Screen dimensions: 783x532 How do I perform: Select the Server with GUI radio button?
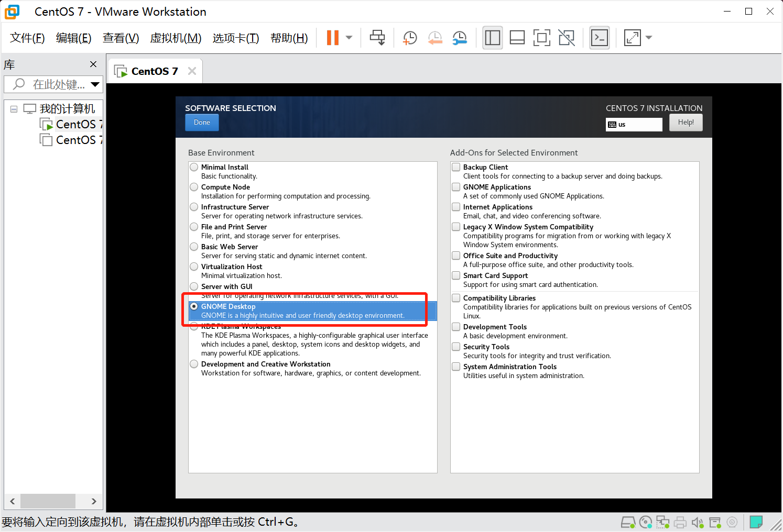pyautogui.click(x=194, y=286)
